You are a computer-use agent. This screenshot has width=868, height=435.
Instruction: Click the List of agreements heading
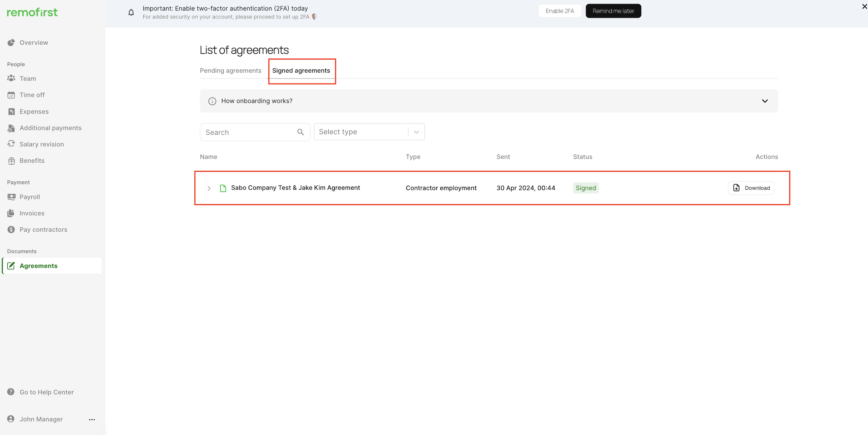244,50
